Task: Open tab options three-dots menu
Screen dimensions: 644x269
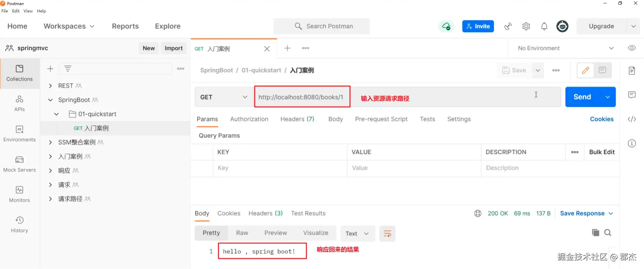Action: tap(305, 48)
